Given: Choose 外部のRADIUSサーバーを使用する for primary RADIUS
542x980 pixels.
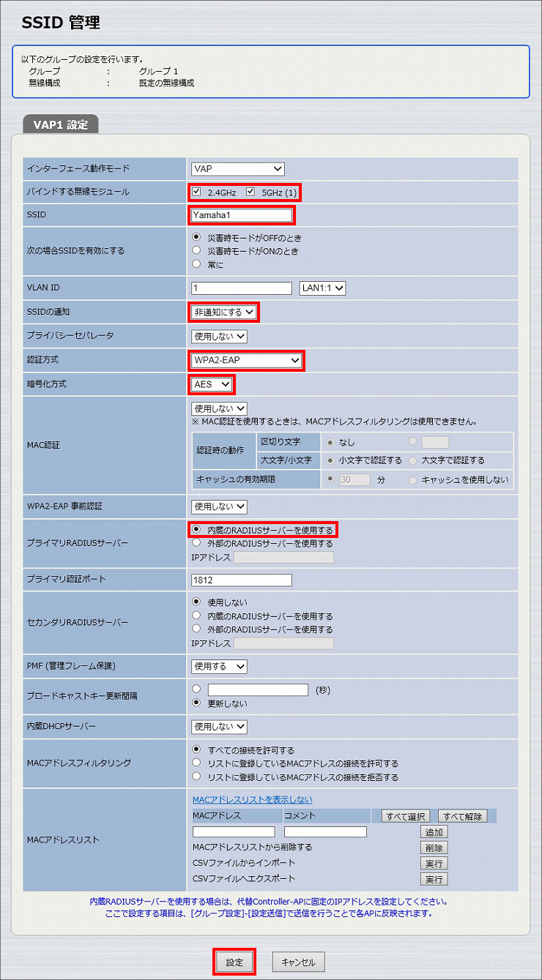Looking at the screenshot, I should (196, 543).
